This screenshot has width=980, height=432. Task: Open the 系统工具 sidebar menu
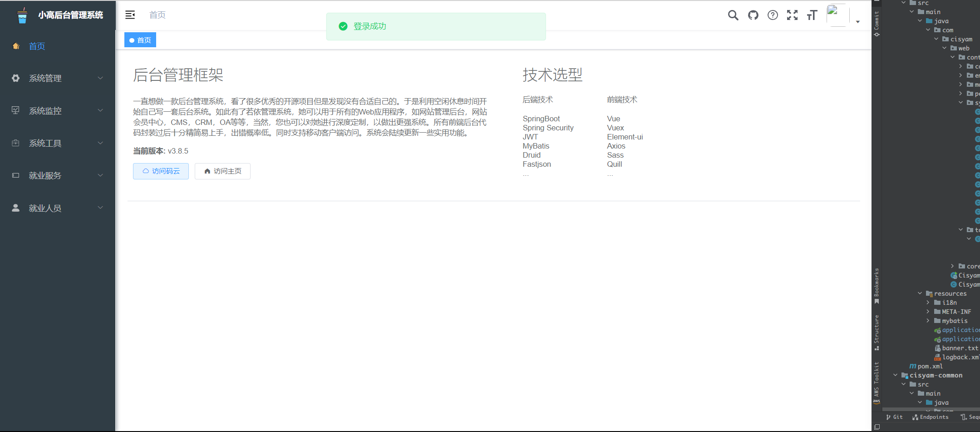[x=58, y=143]
